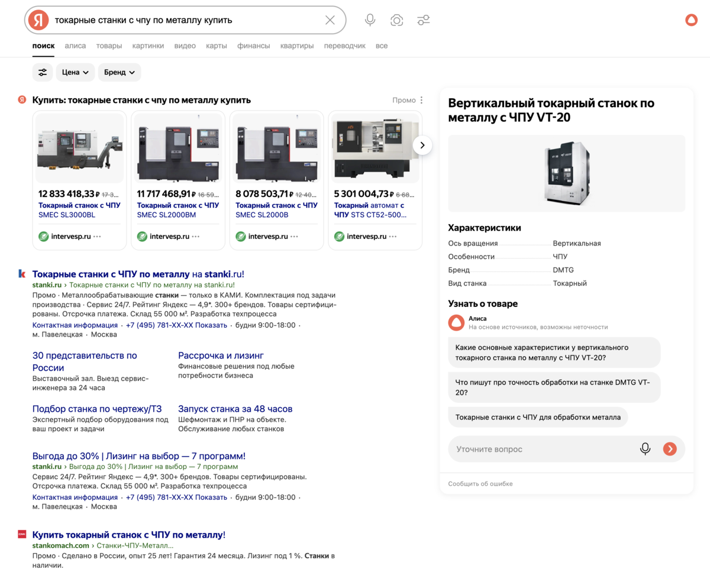710x588 pixels.
Task: Open the все tab
Action: pos(382,46)
